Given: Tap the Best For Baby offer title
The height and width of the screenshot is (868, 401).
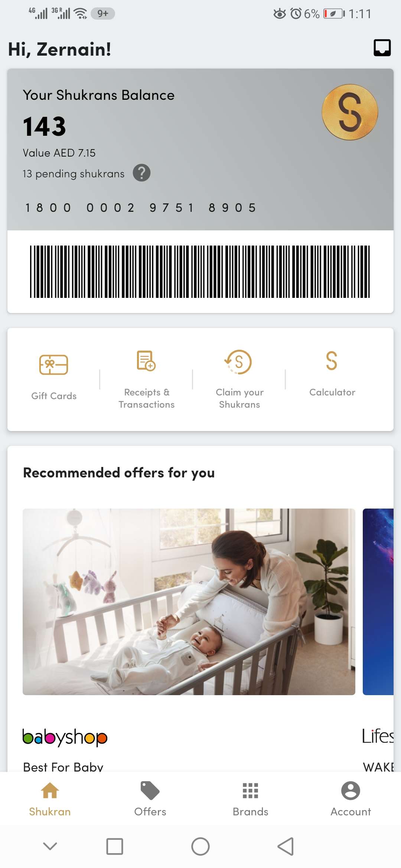Looking at the screenshot, I should [x=63, y=766].
